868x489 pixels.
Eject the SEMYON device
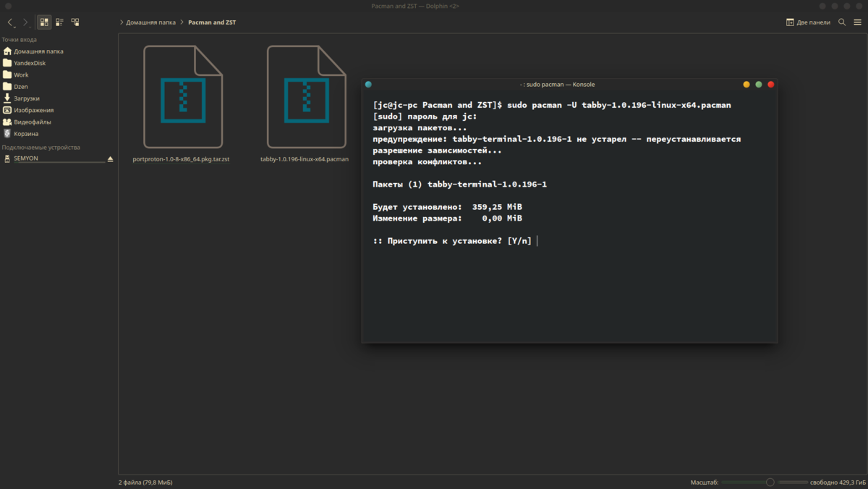pos(111,158)
